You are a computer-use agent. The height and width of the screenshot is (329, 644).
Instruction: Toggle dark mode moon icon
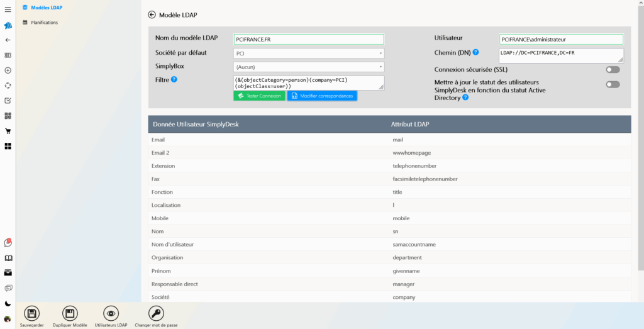(x=8, y=304)
